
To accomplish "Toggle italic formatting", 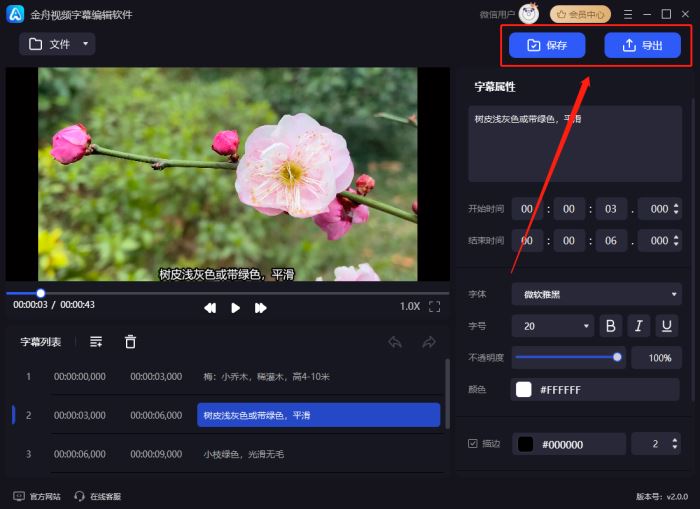I will tap(639, 326).
